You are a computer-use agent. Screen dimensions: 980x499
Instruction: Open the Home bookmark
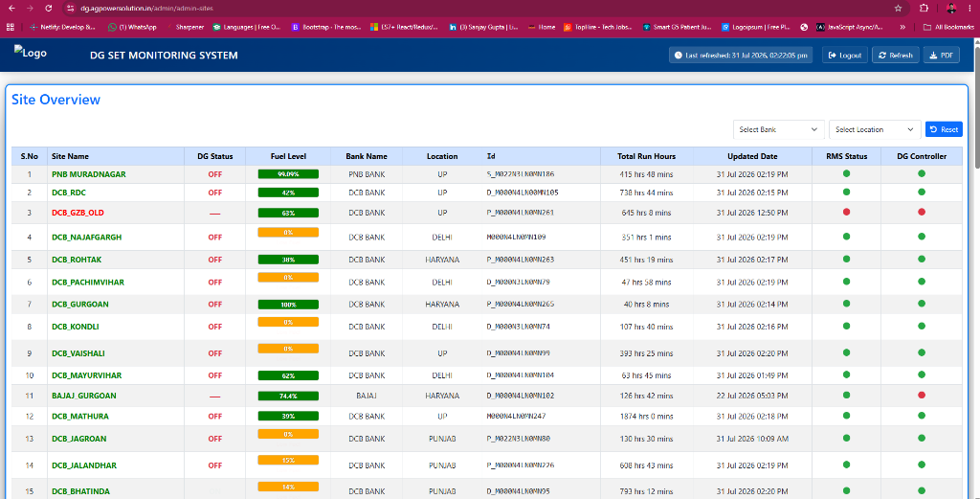(x=542, y=27)
